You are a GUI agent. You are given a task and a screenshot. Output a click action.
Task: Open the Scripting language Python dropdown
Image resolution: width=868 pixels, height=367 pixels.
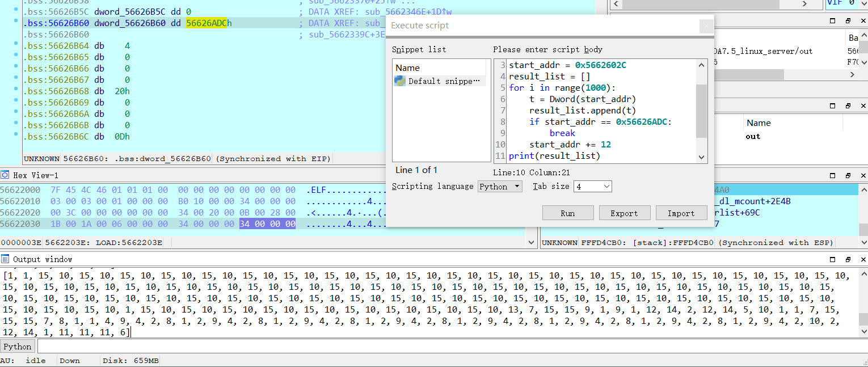point(500,186)
